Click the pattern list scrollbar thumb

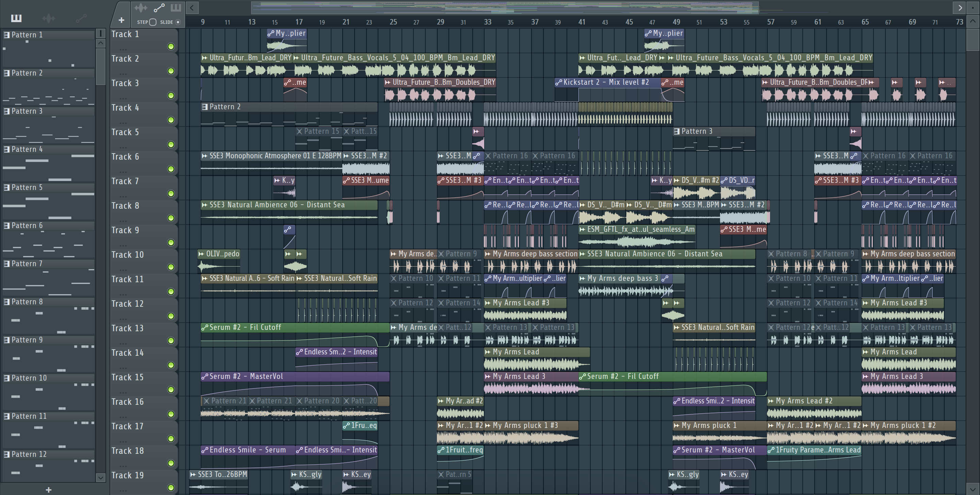click(x=100, y=67)
